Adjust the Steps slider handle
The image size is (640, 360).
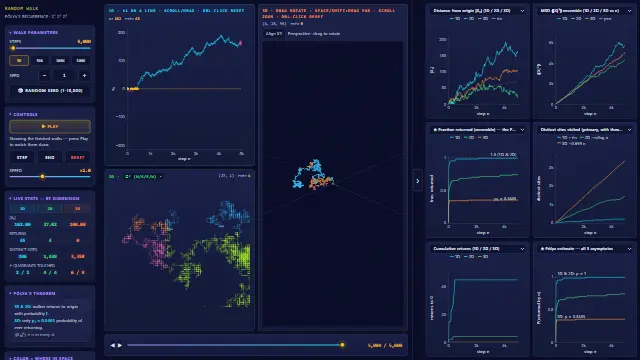[x=13, y=48]
